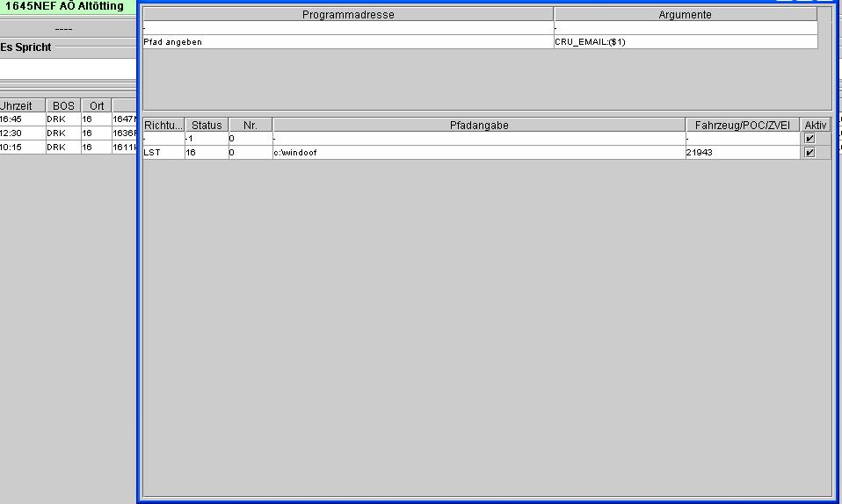Click the Fahrzeug/POC/ZVEI column header
This screenshot has height=504, width=842.
(742, 126)
